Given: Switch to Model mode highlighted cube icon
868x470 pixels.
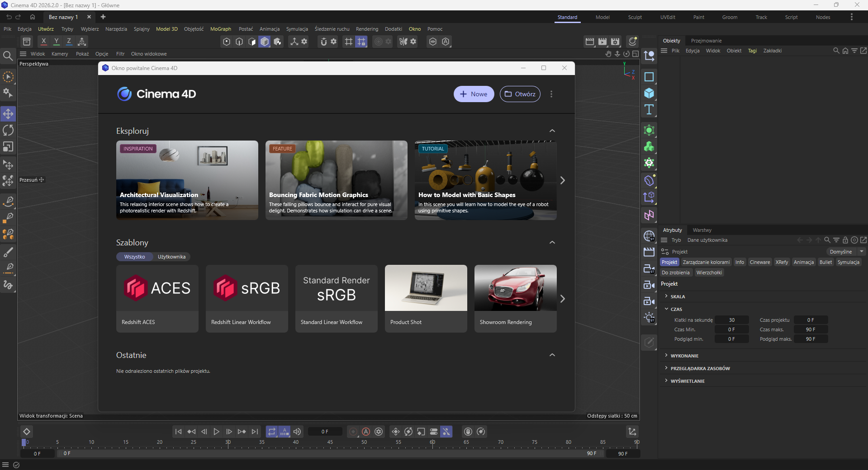Looking at the screenshot, I should coord(265,42).
